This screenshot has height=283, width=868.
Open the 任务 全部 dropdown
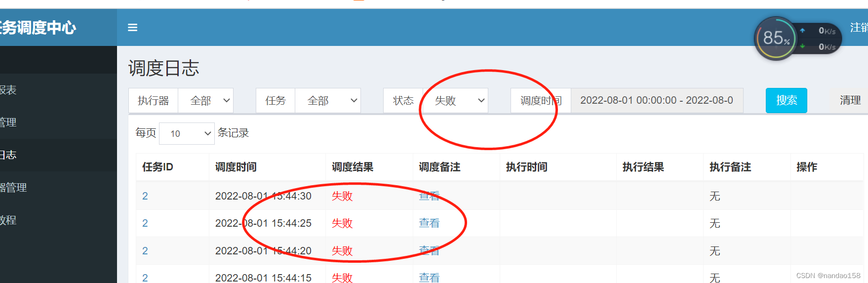(328, 101)
